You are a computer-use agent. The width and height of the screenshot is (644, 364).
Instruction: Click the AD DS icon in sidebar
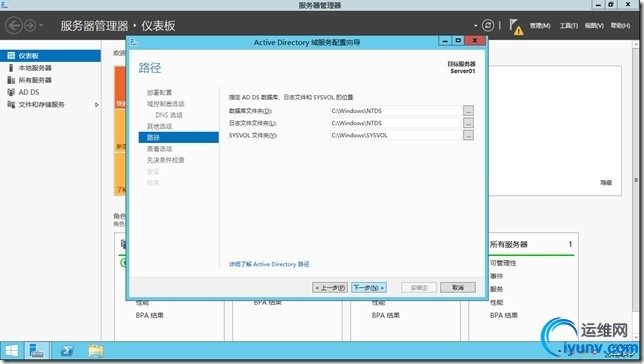[11, 92]
